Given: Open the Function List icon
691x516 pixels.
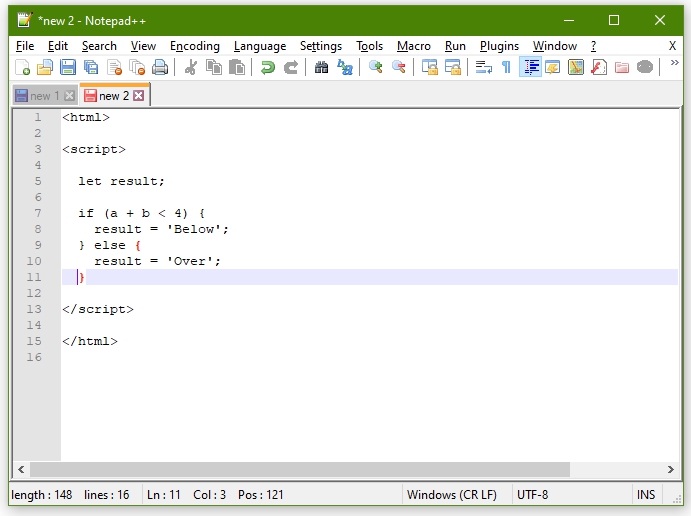Looking at the screenshot, I should pyautogui.click(x=599, y=67).
